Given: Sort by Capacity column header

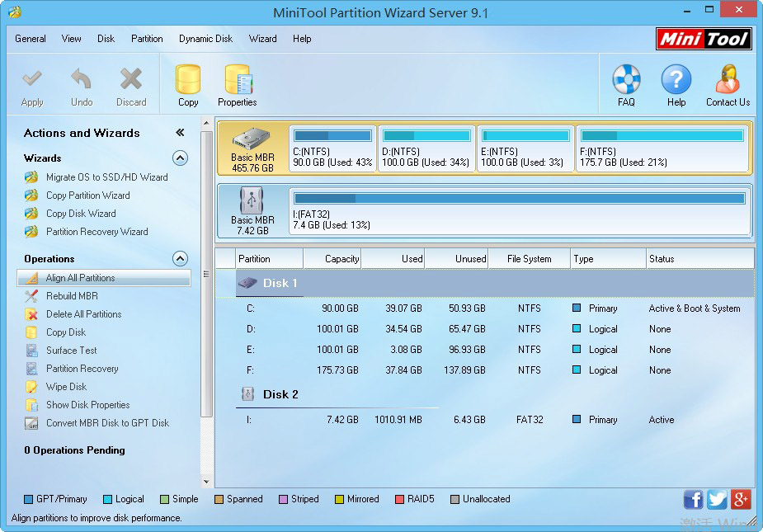Looking at the screenshot, I should coord(332,259).
